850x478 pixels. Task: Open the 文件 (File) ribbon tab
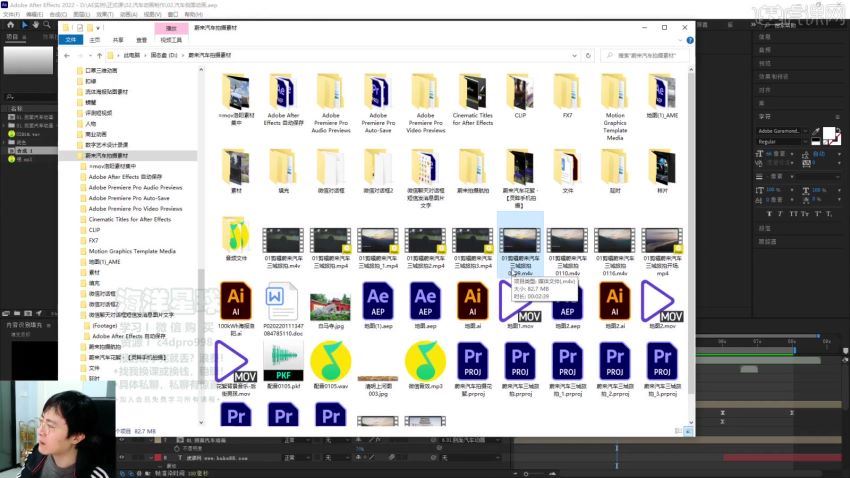coord(71,40)
